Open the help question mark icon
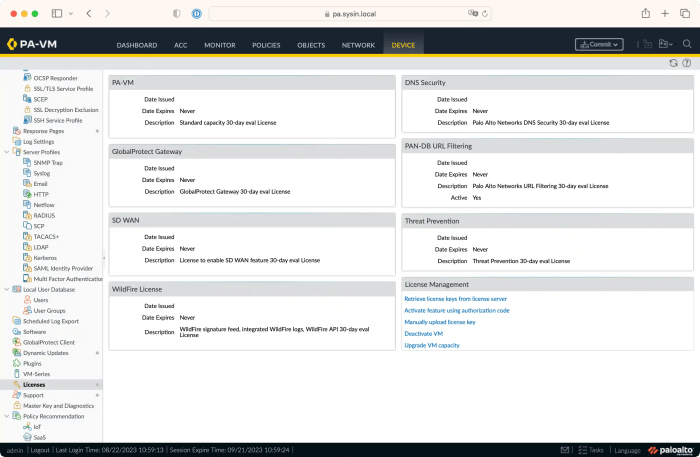 click(x=687, y=63)
